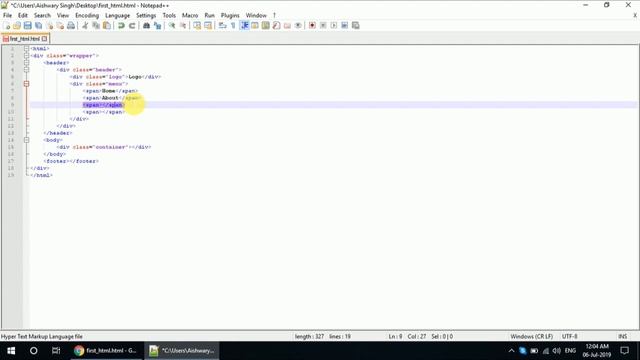Collapse the div class header fold on line 4

(x=26, y=70)
